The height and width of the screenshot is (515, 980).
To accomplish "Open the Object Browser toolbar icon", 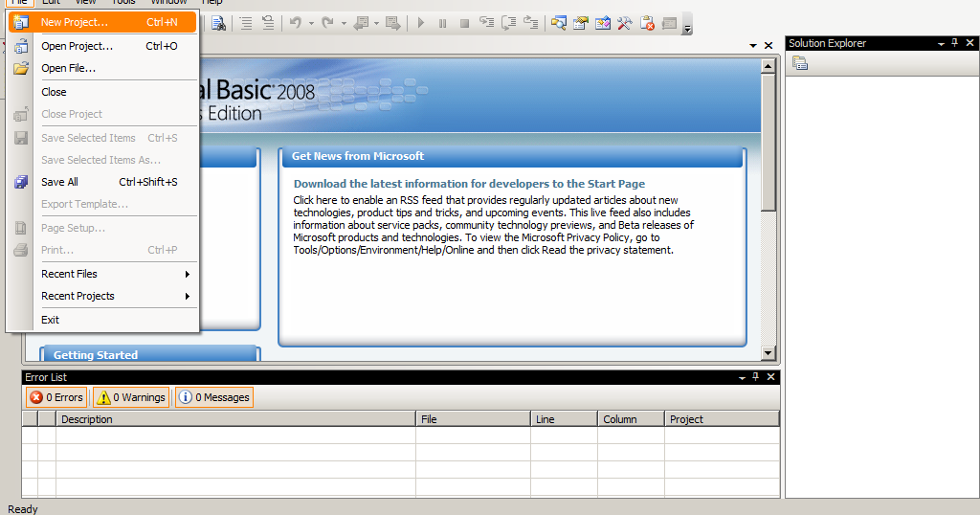I will tap(603, 23).
